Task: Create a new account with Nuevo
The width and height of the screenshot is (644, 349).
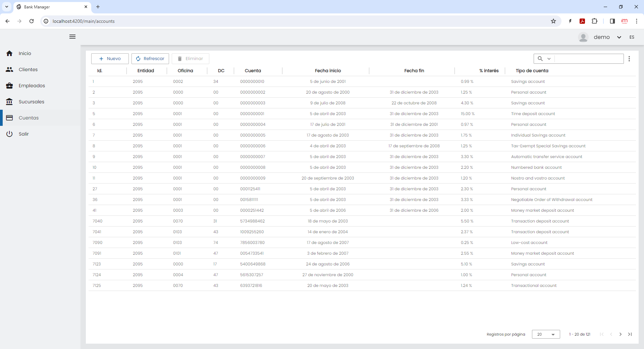Action: tap(110, 59)
